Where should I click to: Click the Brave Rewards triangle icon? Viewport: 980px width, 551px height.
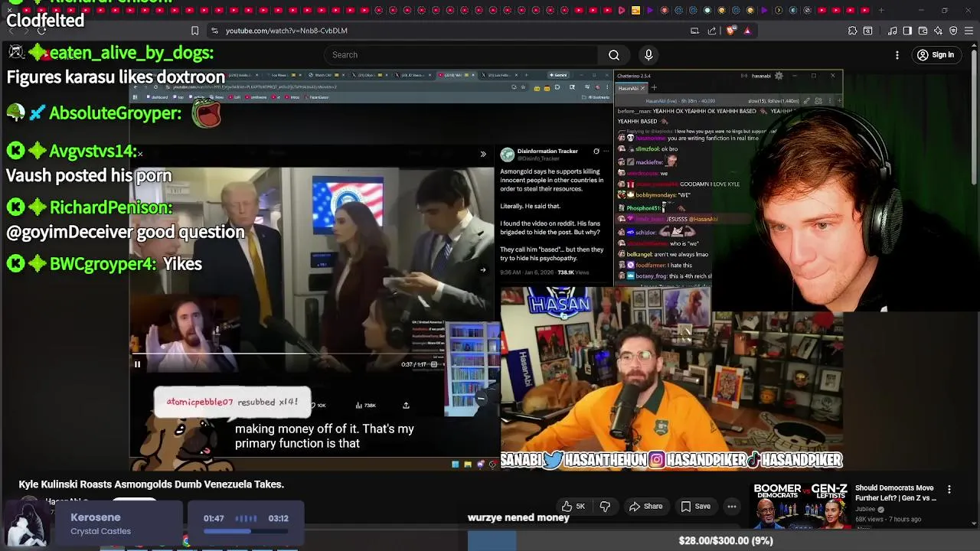[747, 31]
